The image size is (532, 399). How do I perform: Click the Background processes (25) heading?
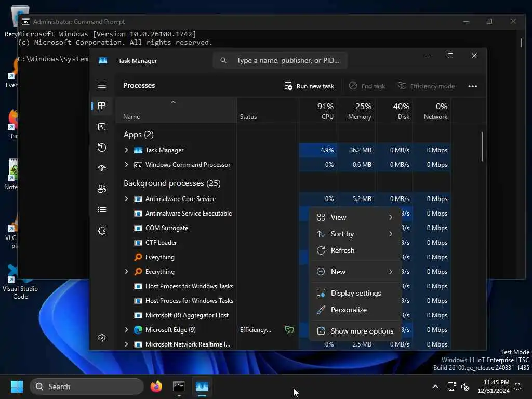pos(172,183)
